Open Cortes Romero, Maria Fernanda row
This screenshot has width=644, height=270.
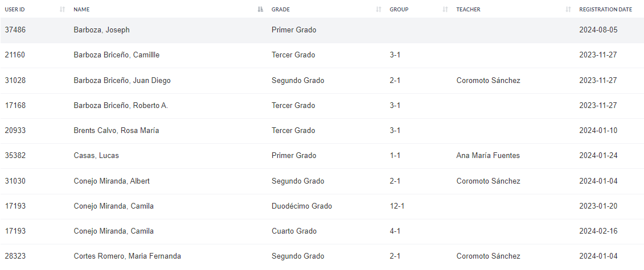322,256
